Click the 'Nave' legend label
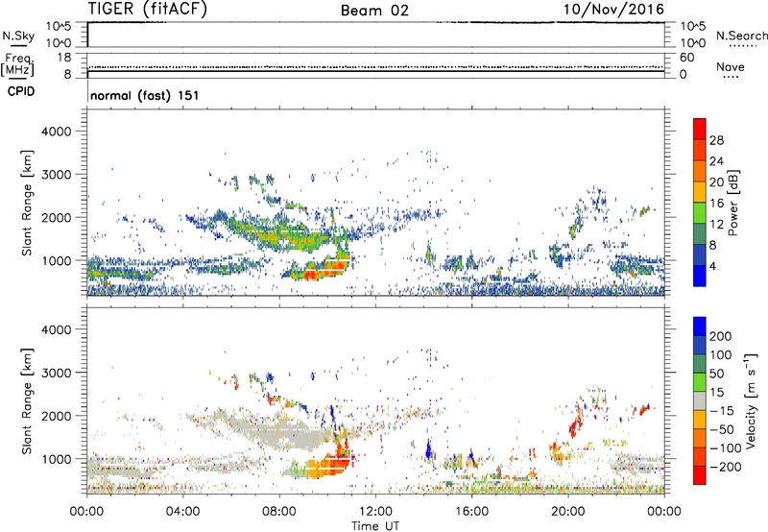The width and height of the screenshot is (768, 532). tap(731, 66)
